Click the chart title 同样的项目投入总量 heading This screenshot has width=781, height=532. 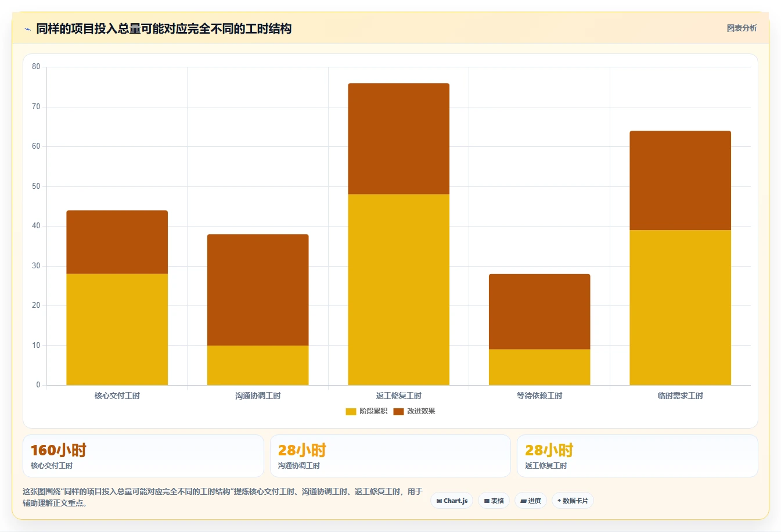[x=164, y=28]
